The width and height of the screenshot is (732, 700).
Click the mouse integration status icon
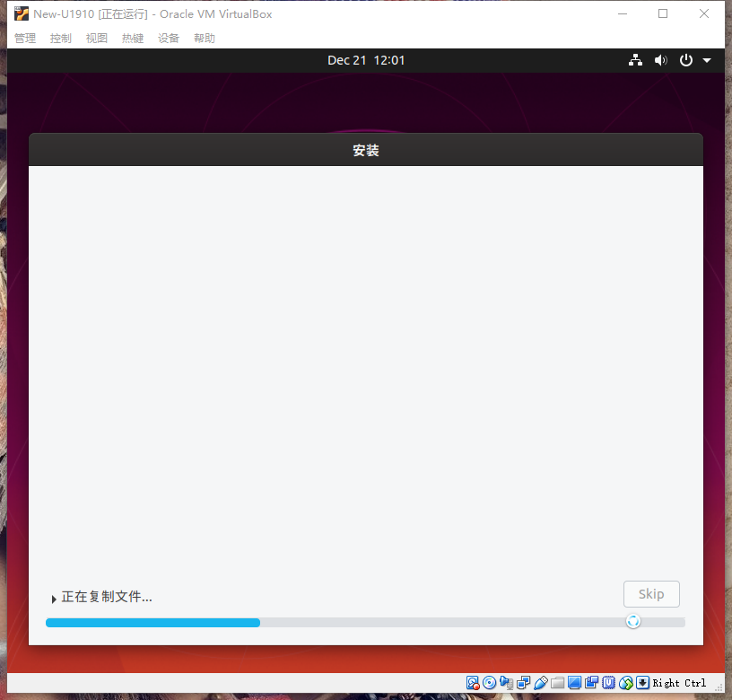pos(625,683)
